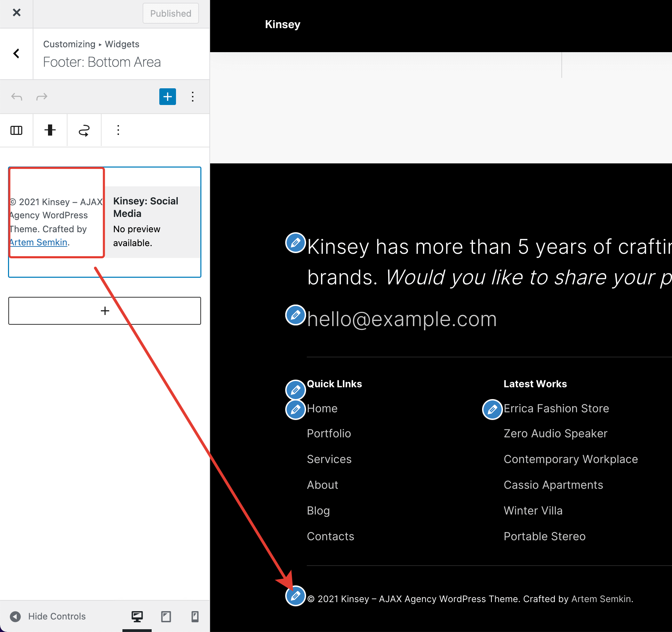The width and height of the screenshot is (672, 632).
Task: Change vertical alignment of columns
Action: point(50,130)
